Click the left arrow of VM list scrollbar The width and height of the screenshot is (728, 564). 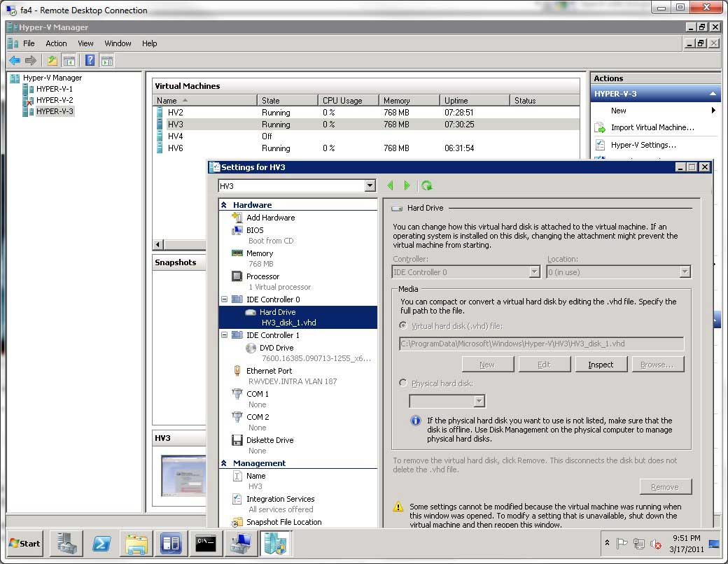pyautogui.click(x=158, y=245)
